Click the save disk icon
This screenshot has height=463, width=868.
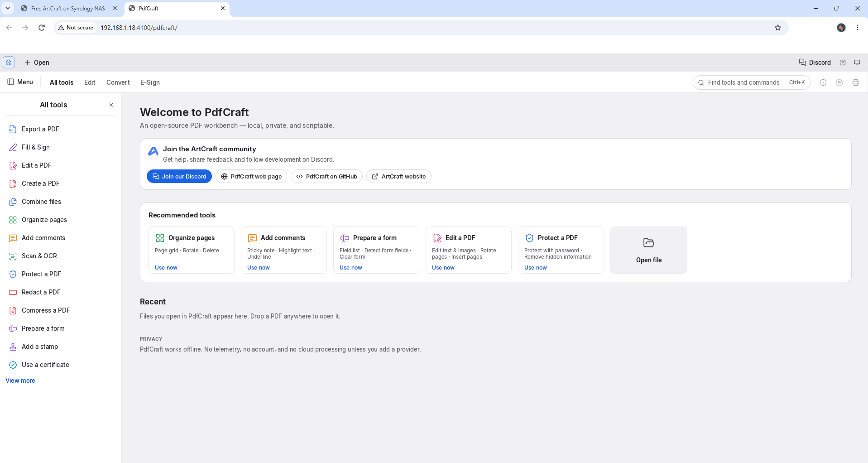coord(839,82)
